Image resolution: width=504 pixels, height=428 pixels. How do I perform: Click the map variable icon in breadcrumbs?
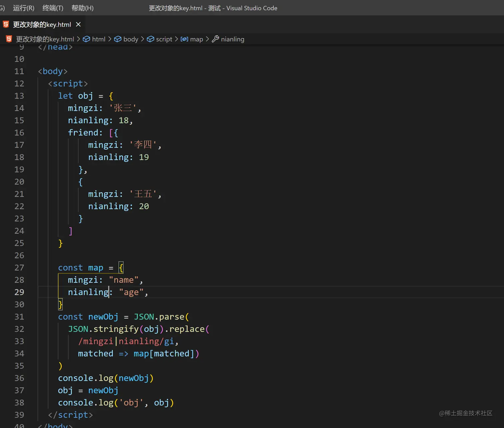click(184, 39)
